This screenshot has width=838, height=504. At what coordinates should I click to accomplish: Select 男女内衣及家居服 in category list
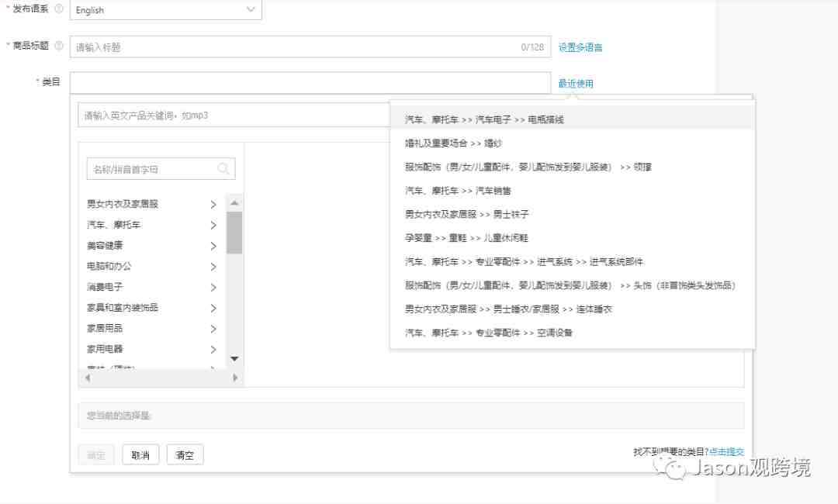coord(123,204)
